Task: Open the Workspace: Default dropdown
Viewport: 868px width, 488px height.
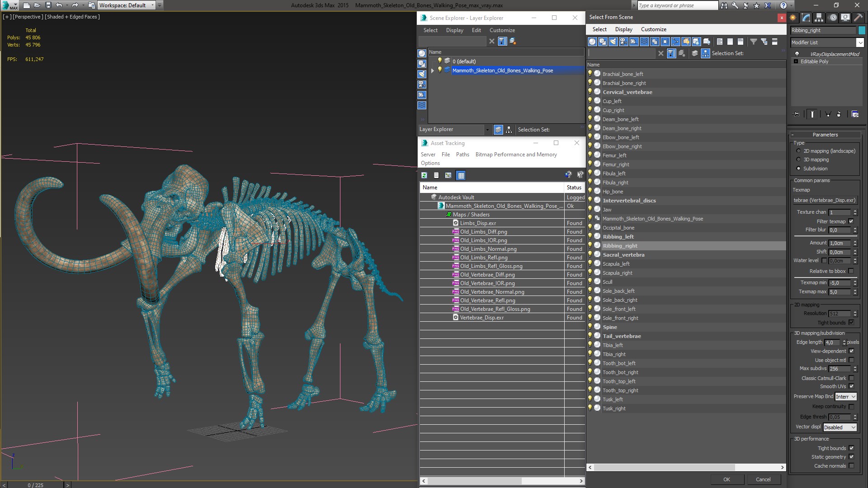Action: point(127,5)
